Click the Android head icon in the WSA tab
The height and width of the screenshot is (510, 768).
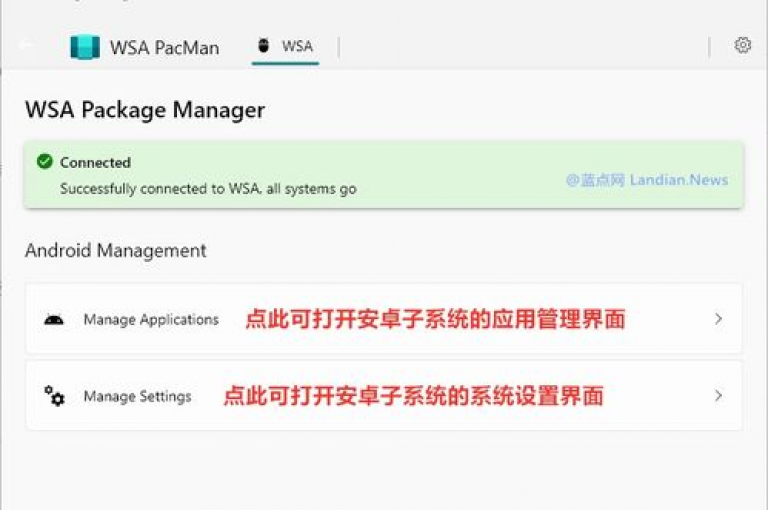(x=264, y=45)
